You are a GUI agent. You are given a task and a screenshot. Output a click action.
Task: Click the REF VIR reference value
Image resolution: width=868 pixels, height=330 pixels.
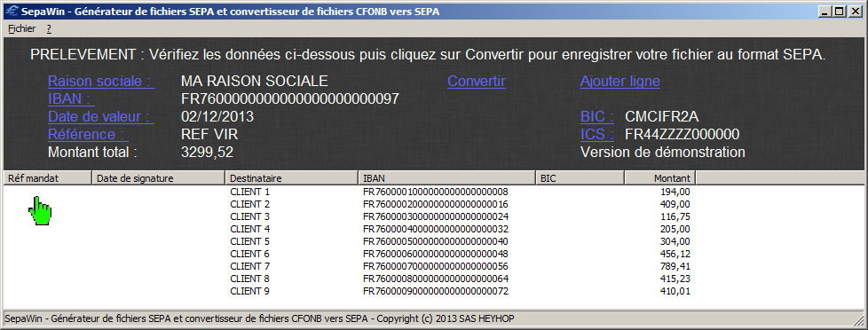[209, 135]
